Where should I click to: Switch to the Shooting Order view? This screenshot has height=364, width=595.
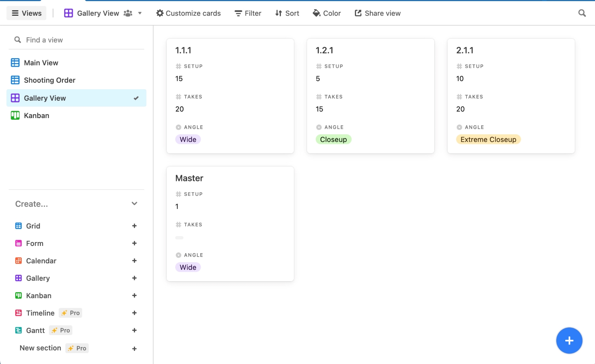(50, 80)
